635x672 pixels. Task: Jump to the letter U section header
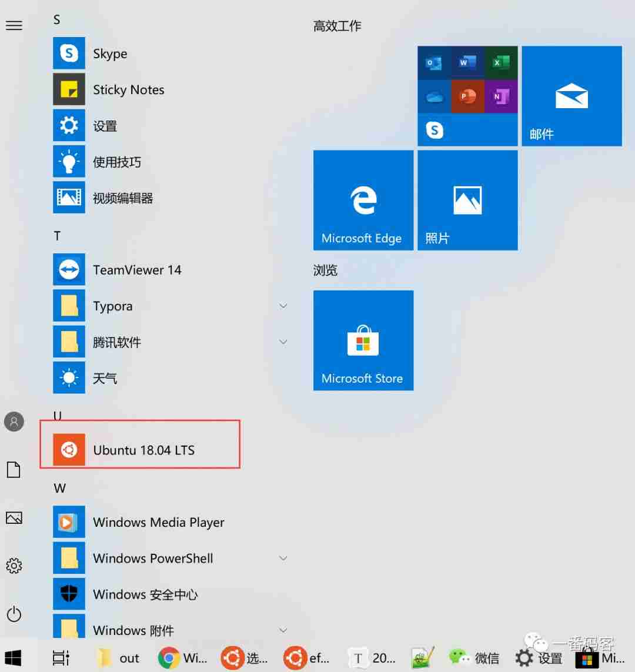57,416
